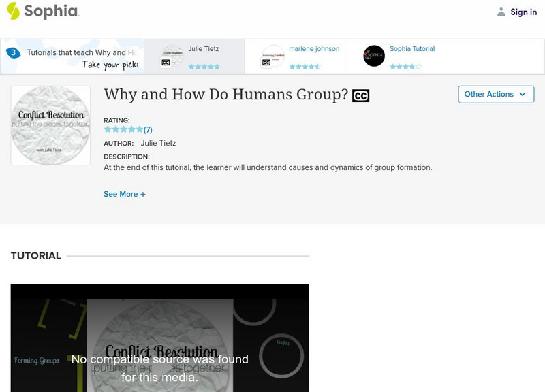Click the user profile icon beside Sign in
Screen dimensions: 545x392
point(501,12)
